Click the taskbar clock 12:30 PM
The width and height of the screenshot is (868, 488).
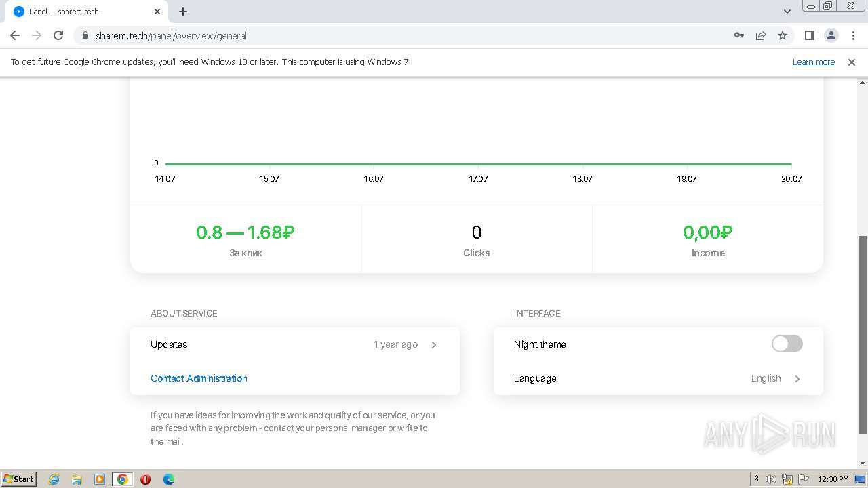[x=833, y=479]
